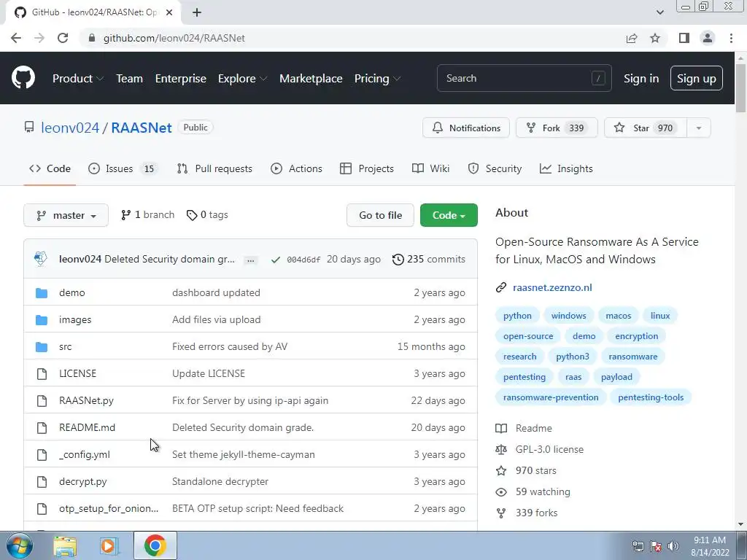Click leonv024 avatar in commit row
The height and width of the screenshot is (560, 747).
[x=41, y=259]
